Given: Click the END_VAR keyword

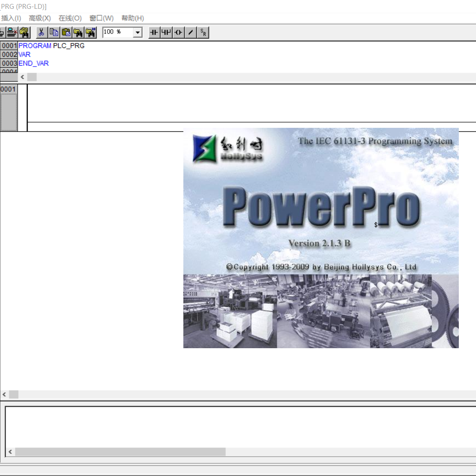Looking at the screenshot, I should (33, 63).
